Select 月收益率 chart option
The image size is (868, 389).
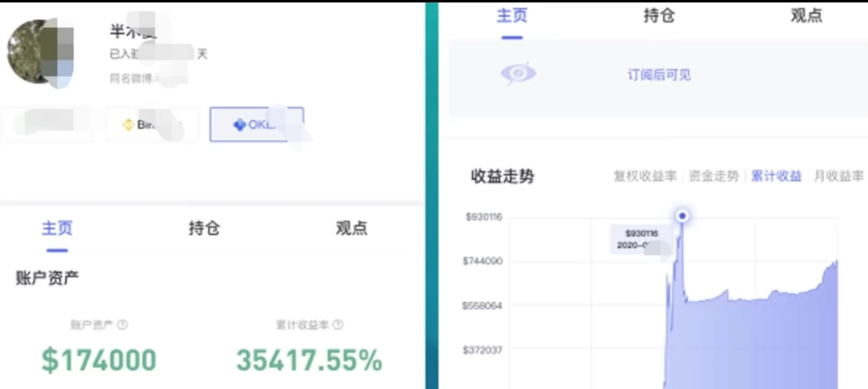click(839, 176)
